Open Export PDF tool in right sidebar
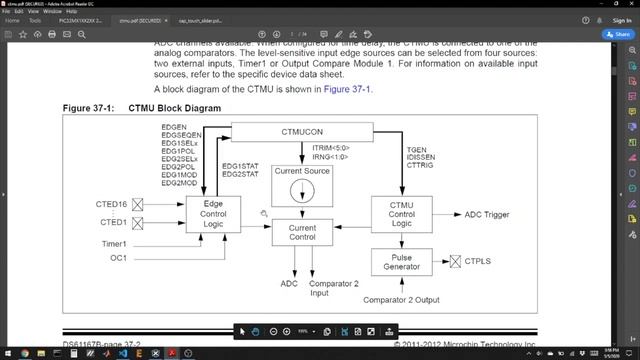Screen dimensions: 640x360 [x=632, y=66]
